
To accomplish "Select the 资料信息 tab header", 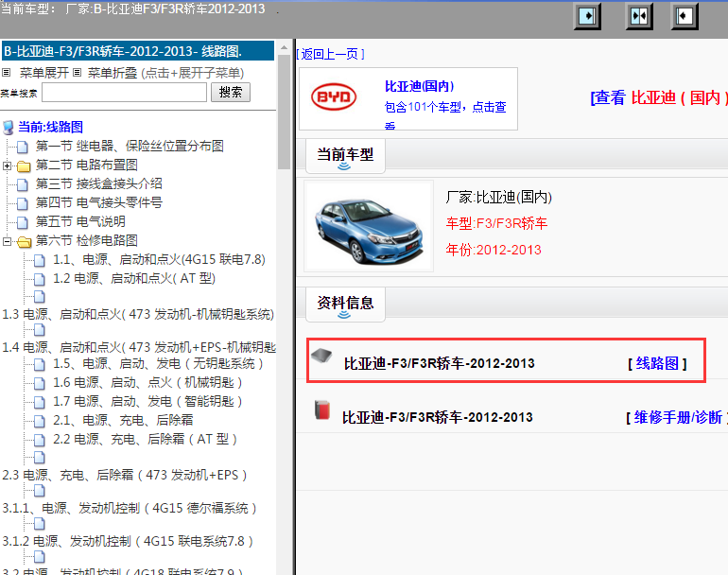I will coord(345,305).
